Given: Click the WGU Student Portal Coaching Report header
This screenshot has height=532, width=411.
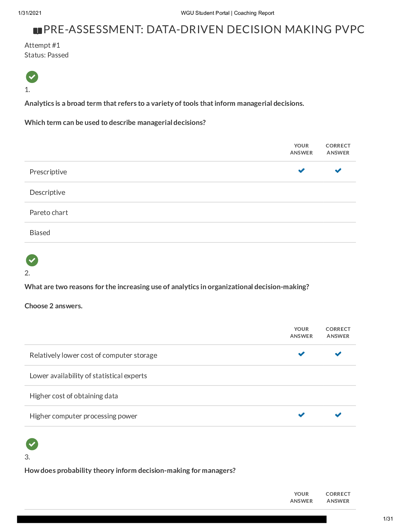Looking at the screenshot, I should [227, 13].
